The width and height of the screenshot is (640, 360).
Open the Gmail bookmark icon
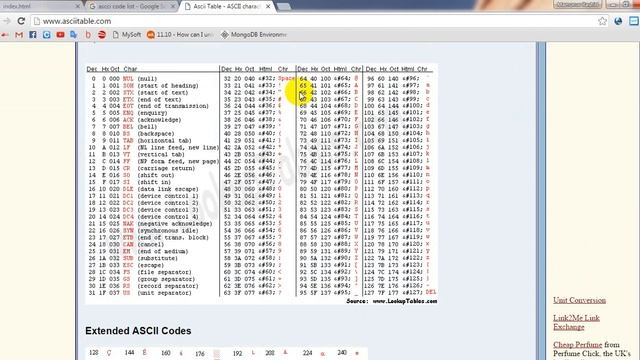point(19,35)
